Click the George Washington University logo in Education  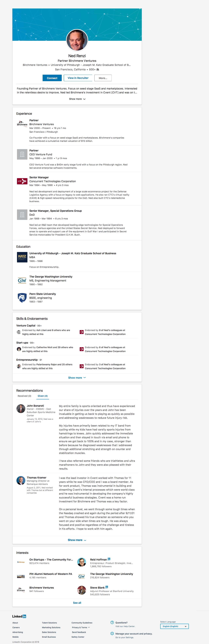pyautogui.click(x=22, y=281)
